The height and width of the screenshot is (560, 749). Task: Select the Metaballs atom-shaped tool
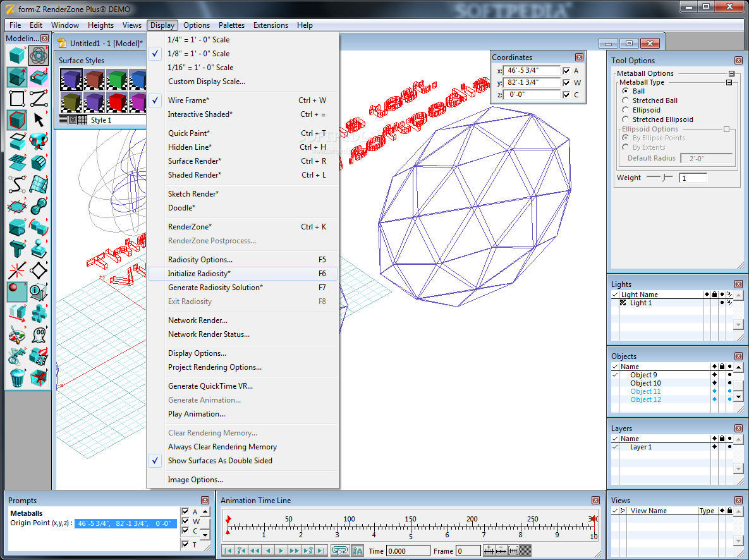point(39,56)
